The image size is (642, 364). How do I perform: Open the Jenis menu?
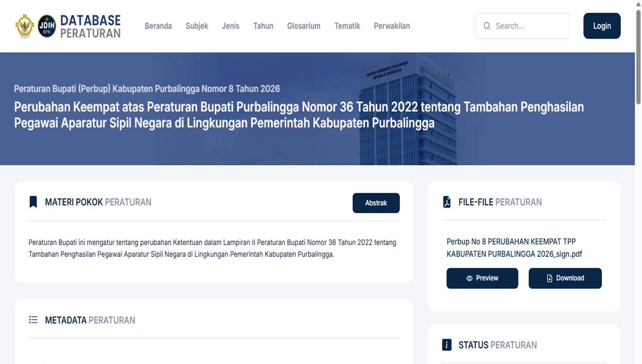pyautogui.click(x=230, y=26)
